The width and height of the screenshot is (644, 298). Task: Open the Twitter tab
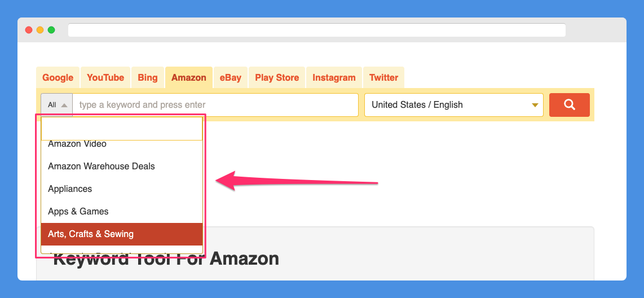click(383, 77)
